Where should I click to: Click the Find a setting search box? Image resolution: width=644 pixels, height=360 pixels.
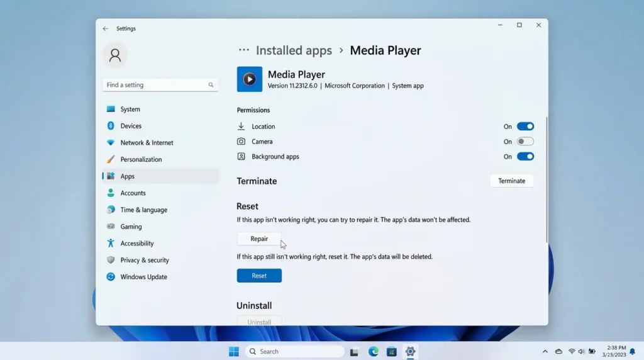160,85
